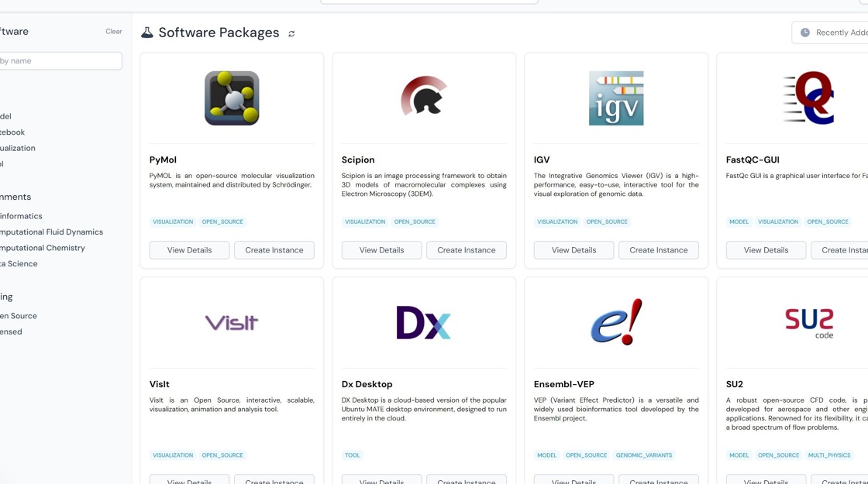This screenshot has height=484, width=868.
Task: Click the MODEL tag on SU2 card
Action: pyautogui.click(x=739, y=455)
